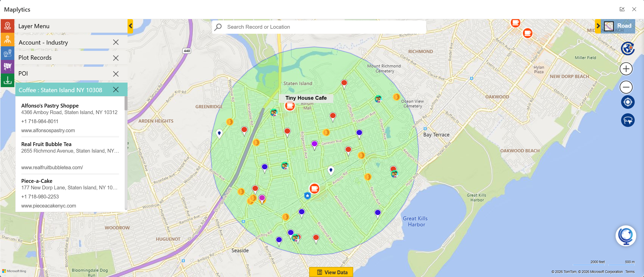Expand the right panel with yellow chevron

coord(598,25)
